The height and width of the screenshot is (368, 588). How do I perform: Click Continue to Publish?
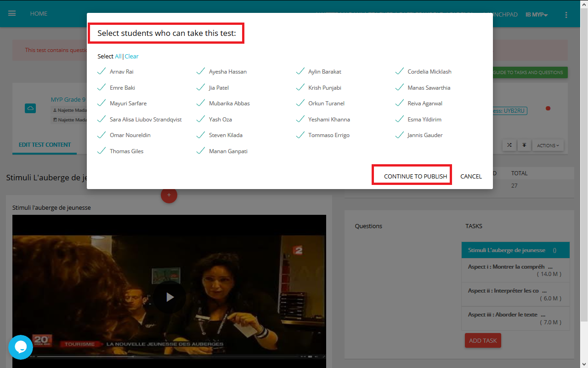[x=415, y=176]
